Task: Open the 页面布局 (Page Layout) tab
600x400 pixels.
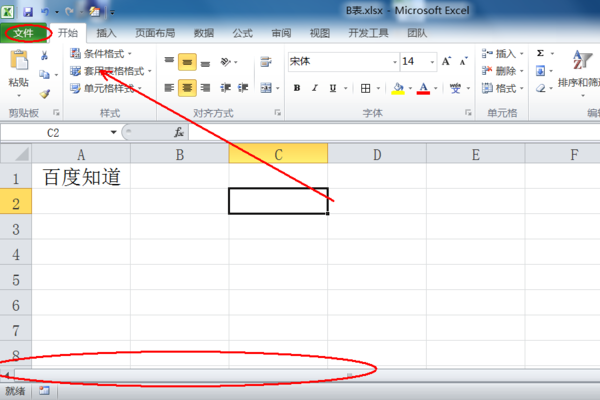Action: [x=155, y=33]
